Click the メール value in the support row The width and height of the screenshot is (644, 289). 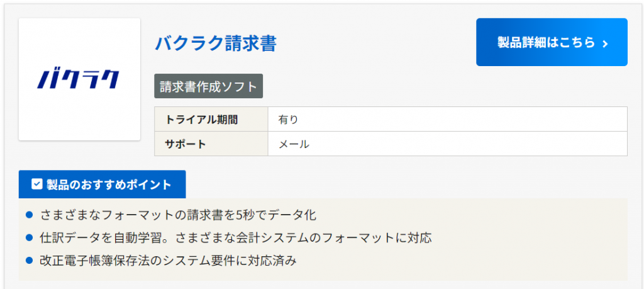(x=294, y=144)
